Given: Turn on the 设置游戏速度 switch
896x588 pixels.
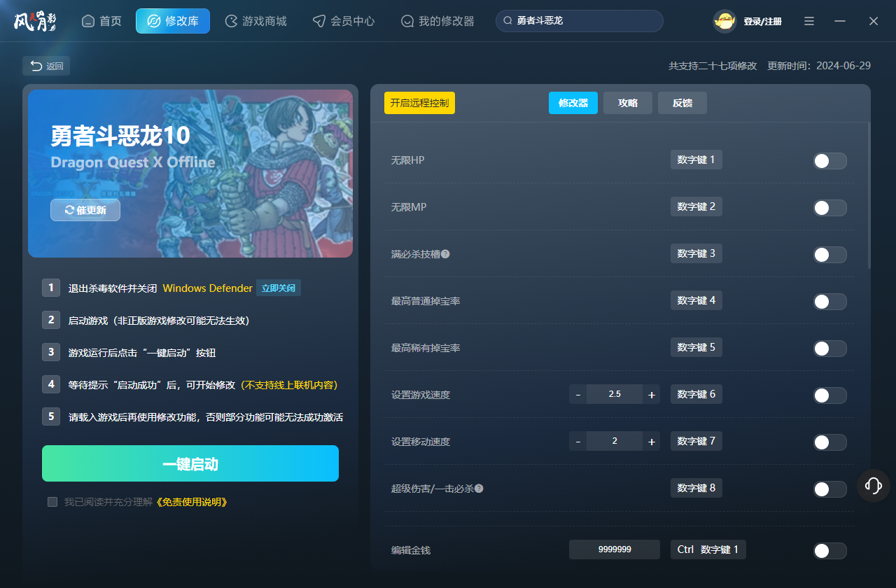Looking at the screenshot, I should point(829,395).
